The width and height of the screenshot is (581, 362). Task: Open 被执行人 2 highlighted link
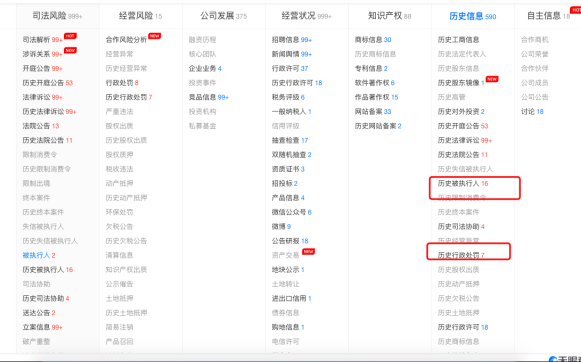39,255
